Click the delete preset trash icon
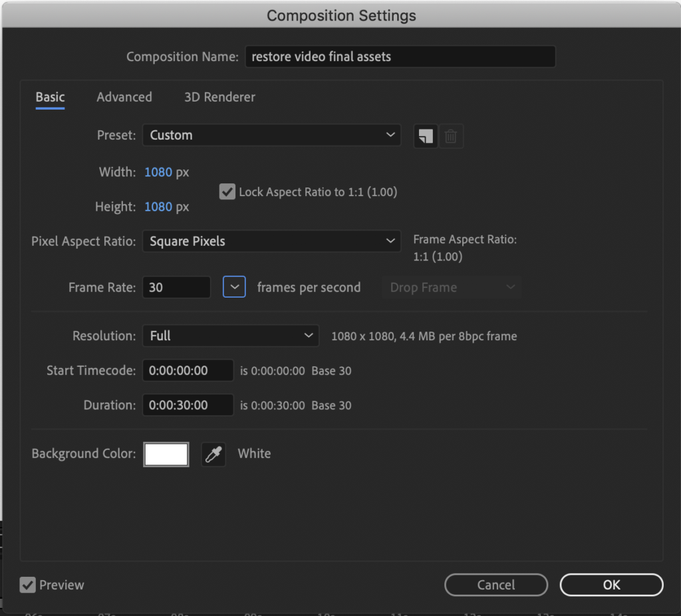 coord(451,136)
